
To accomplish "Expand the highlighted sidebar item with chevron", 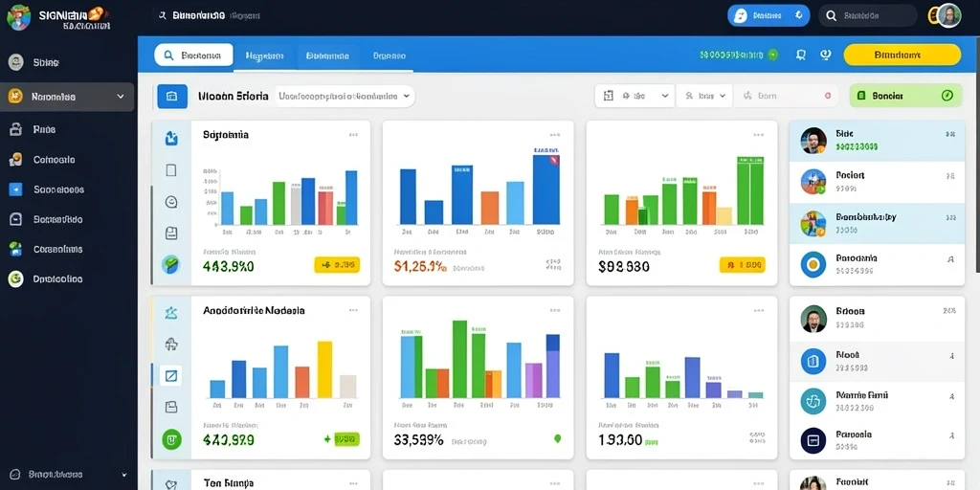I will click(67, 97).
